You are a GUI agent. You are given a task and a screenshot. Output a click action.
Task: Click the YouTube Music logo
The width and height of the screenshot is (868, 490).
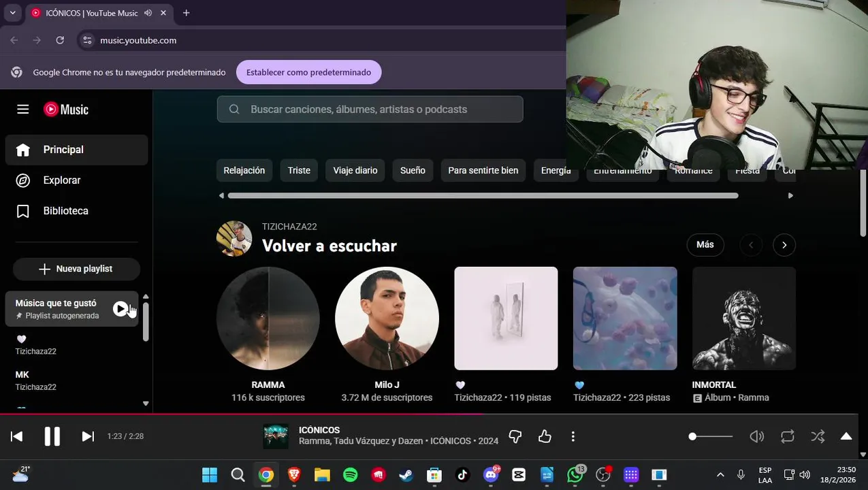[66, 110]
